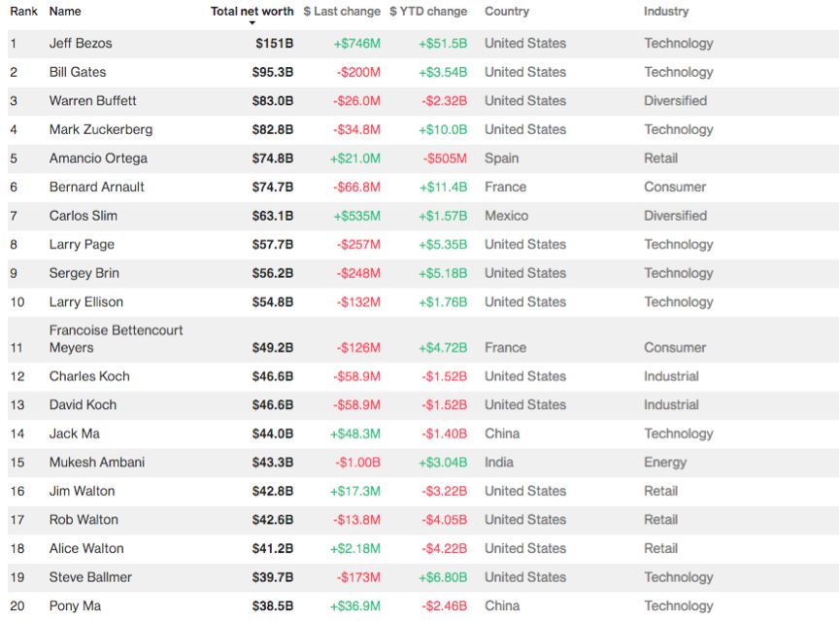Click Francoise Bettencourt Meyers name
This screenshot has height=621, width=840.
pos(117,339)
